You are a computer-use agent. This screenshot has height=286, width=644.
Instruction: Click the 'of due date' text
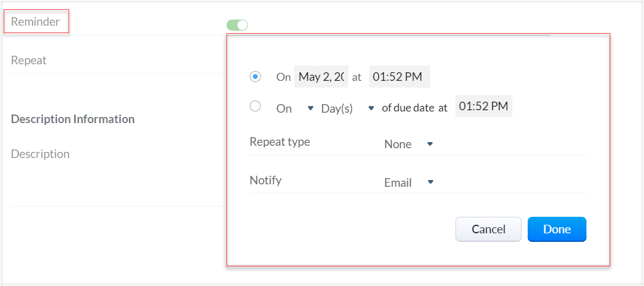pyautogui.click(x=408, y=108)
